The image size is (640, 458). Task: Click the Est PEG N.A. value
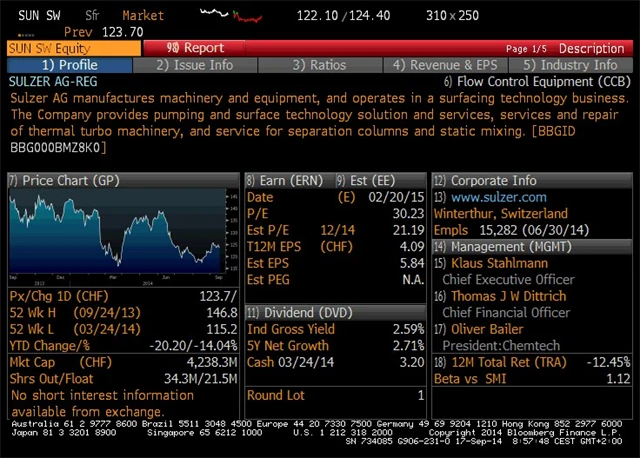coord(413,280)
